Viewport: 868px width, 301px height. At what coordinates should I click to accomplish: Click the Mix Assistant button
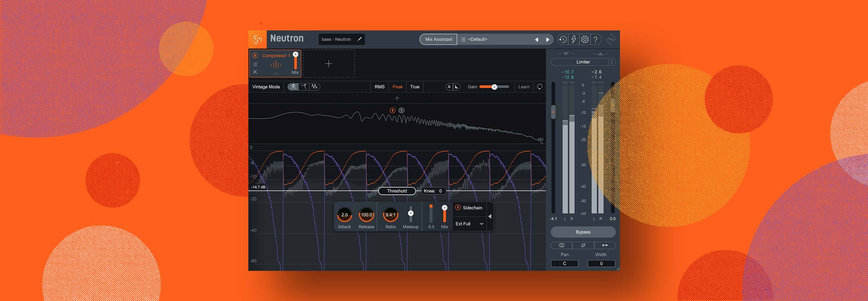pos(439,39)
